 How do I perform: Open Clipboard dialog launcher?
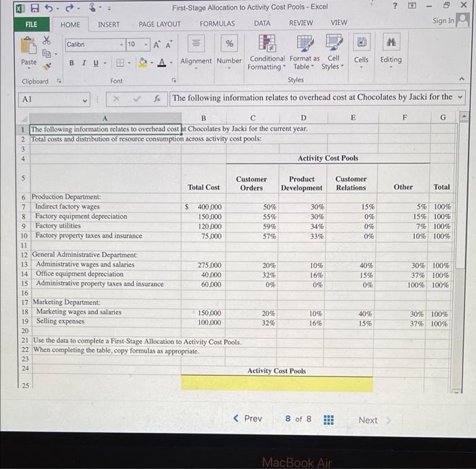click(59, 81)
